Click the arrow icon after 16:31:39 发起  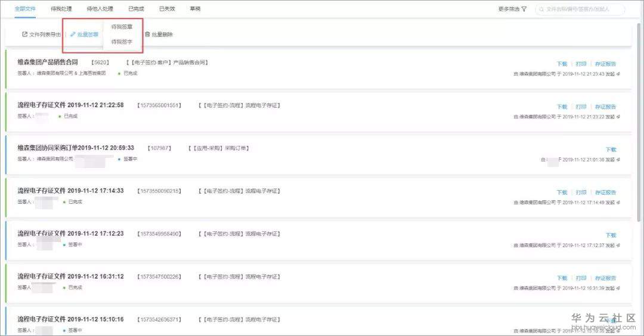coord(618,288)
